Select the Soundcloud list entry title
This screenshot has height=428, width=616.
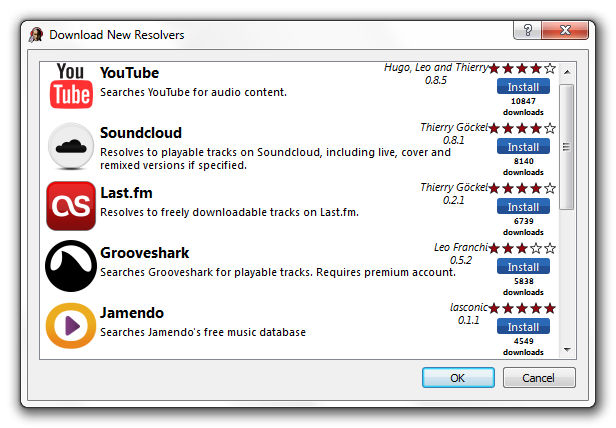point(141,133)
